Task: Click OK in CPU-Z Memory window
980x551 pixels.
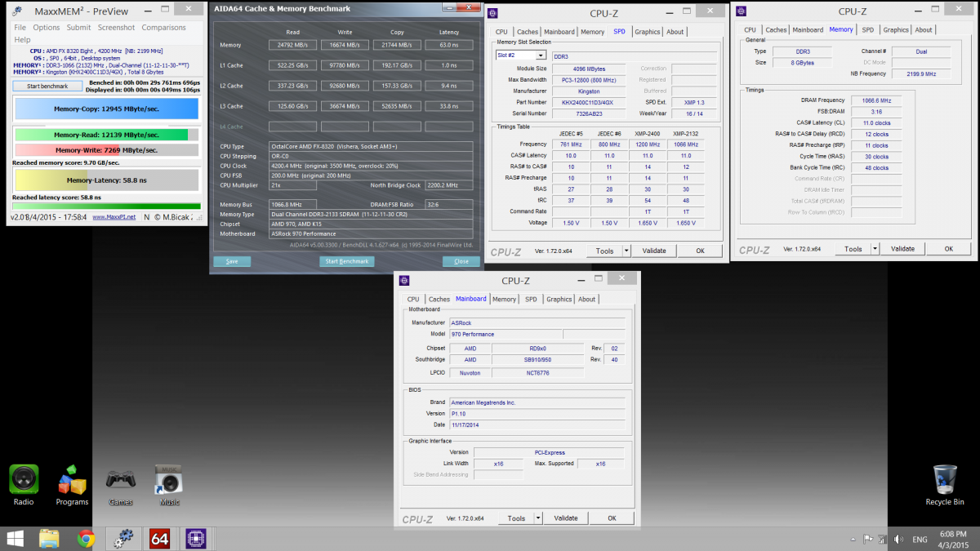Action: coord(948,249)
